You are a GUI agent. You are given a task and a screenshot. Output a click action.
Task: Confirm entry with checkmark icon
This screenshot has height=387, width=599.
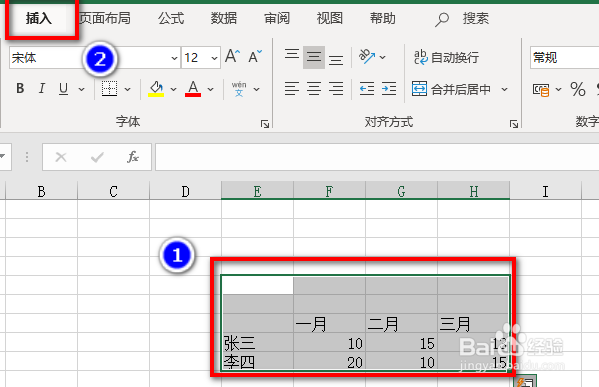[x=97, y=157]
